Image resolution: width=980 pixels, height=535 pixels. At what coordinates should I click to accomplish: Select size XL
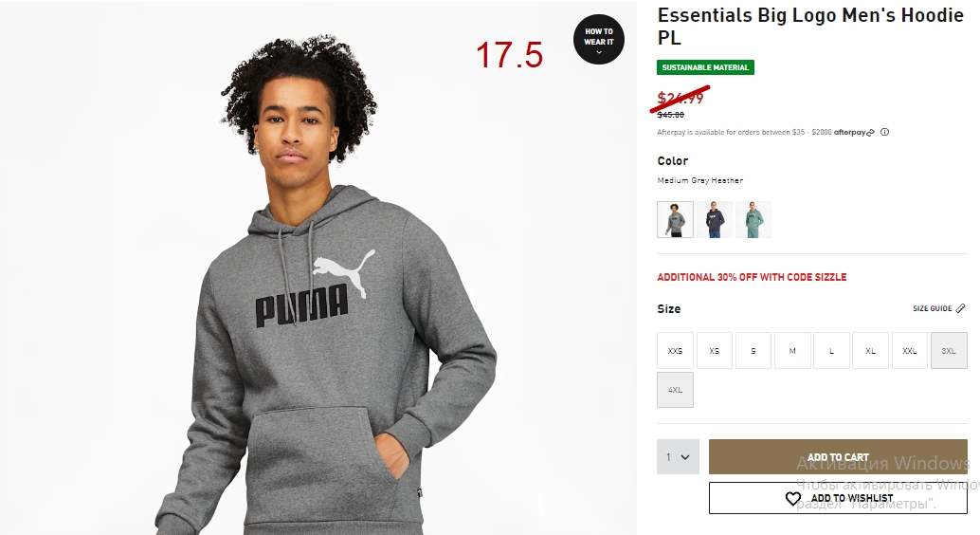click(x=870, y=350)
